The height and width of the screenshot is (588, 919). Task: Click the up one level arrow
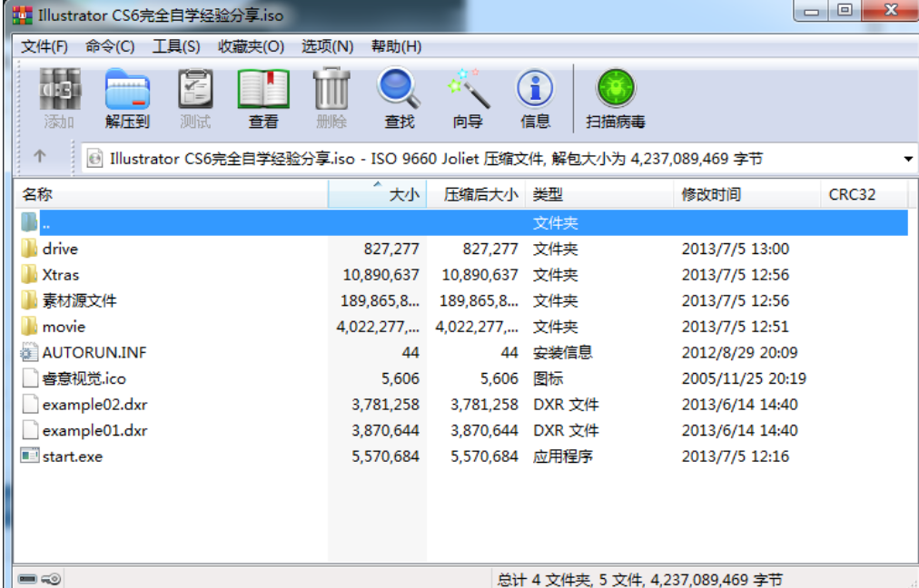(x=40, y=157)
